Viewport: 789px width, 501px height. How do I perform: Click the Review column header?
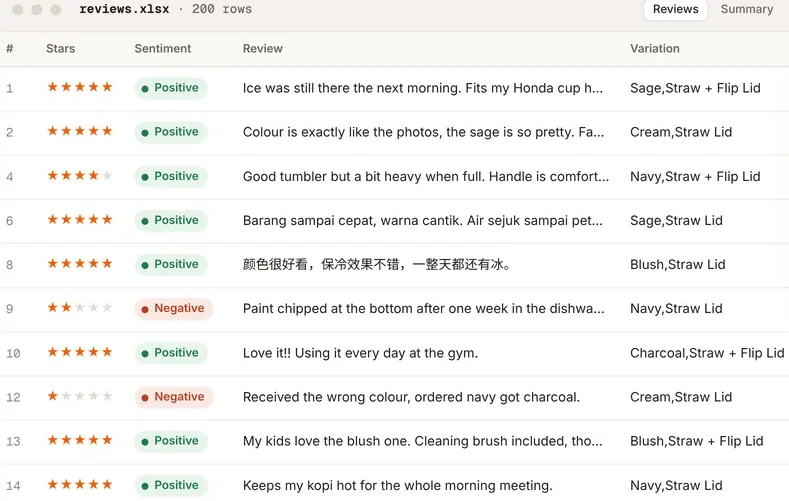coord(263,48)
